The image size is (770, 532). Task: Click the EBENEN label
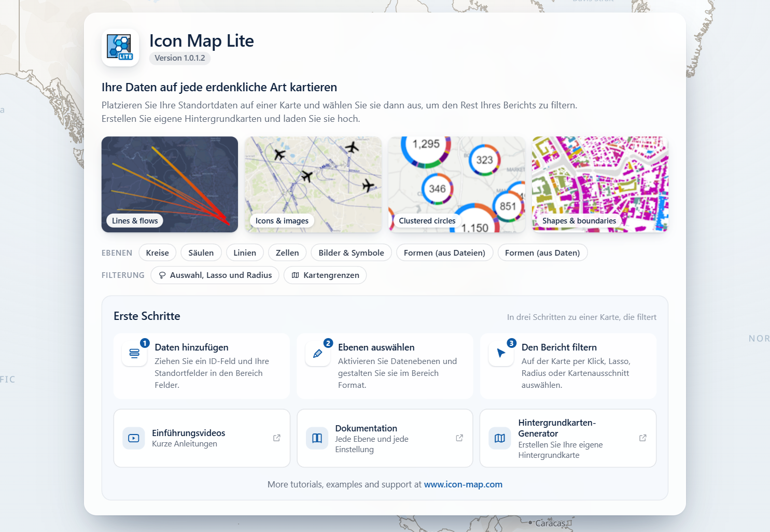tap(117, 253)
